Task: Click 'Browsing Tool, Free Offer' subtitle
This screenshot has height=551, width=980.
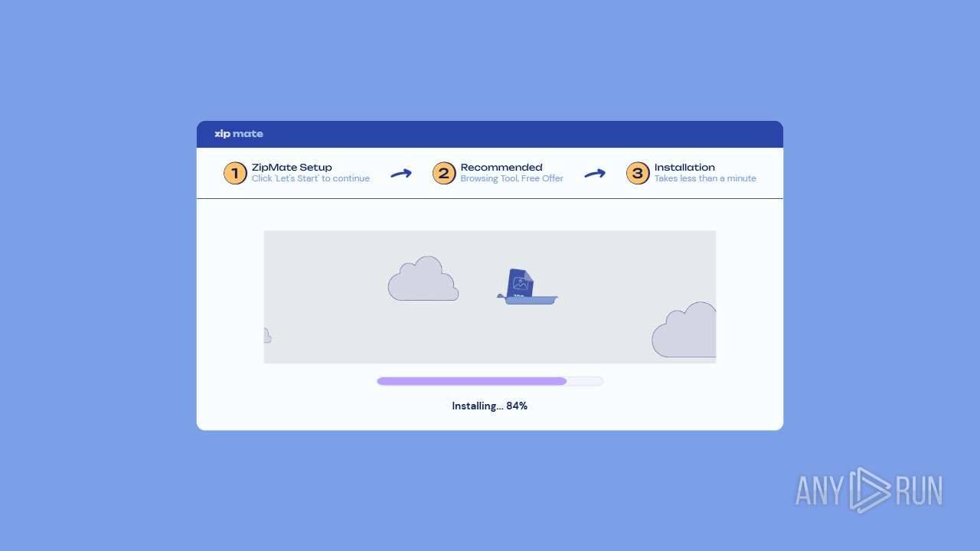Action: click(x=512, y=178)
